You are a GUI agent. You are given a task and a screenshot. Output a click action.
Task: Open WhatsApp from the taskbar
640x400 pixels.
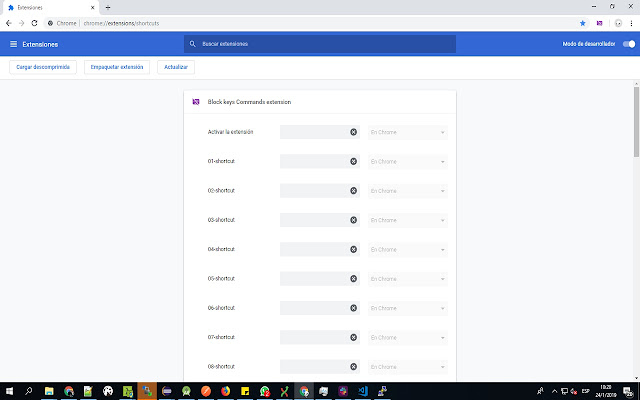coord(265,391)
